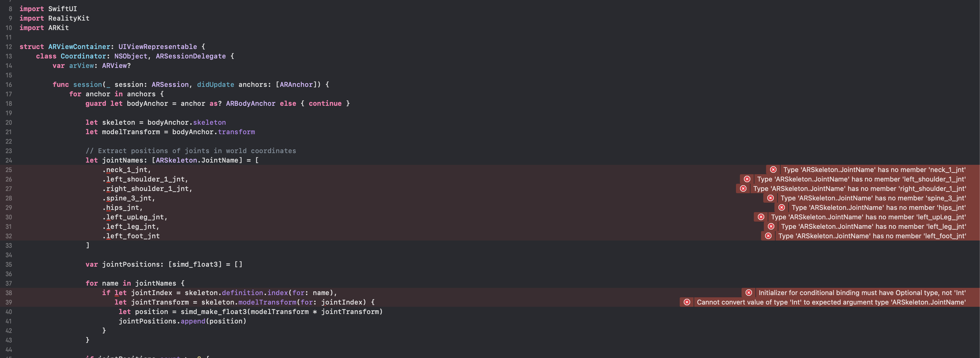The height and width of the screenshot is (358, 980).
Task: Click error icon for conditional binding message
Action: [749, 293]
